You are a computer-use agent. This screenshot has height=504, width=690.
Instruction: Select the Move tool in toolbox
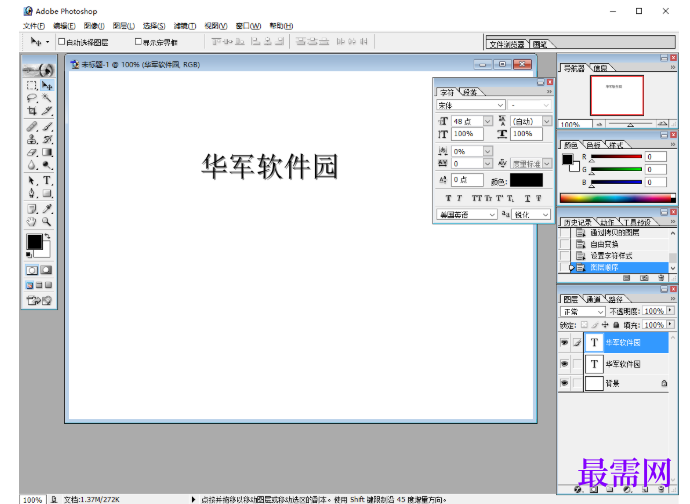click(x=47, y=85)
